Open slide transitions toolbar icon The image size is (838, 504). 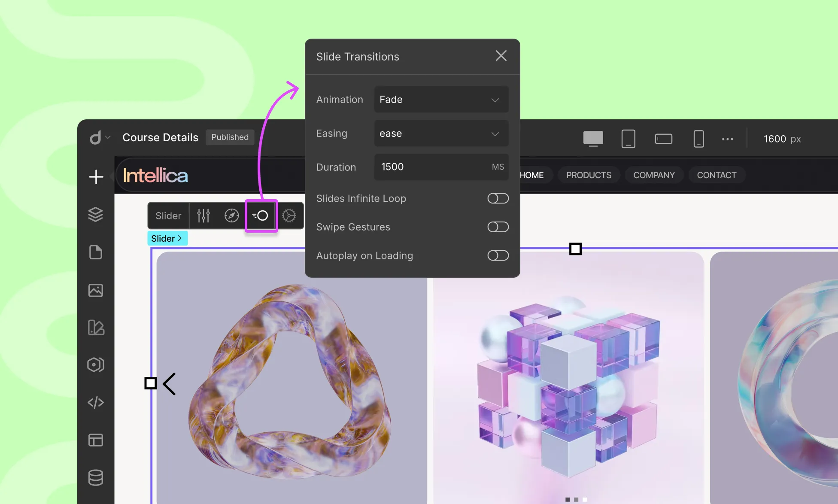click(261, 216)
